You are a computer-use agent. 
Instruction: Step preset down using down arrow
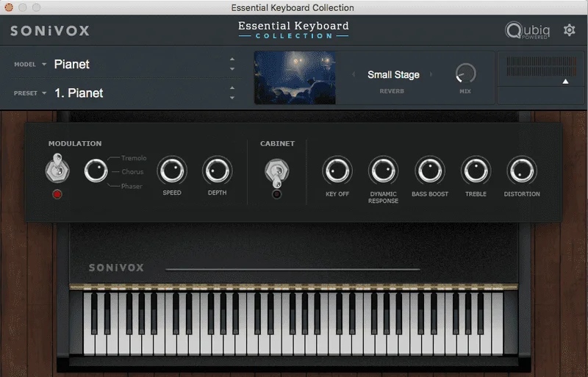[232, 98]
